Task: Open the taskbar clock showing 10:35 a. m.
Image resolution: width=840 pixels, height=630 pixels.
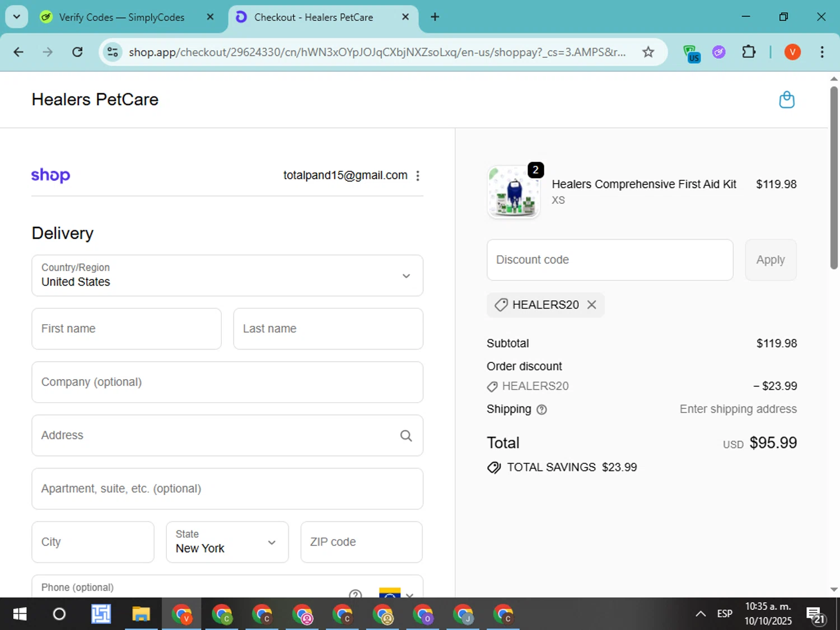Action: (768, 614)
